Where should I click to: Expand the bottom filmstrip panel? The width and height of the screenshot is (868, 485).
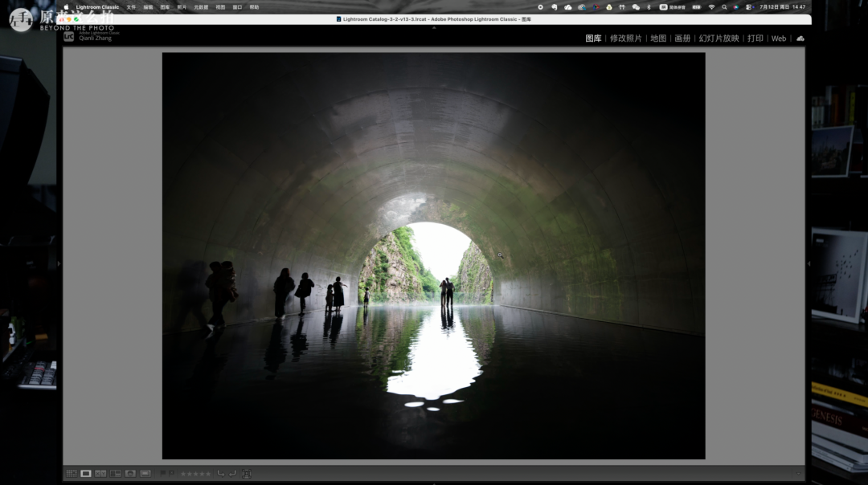pyautogui.click(x=434, y=483)
